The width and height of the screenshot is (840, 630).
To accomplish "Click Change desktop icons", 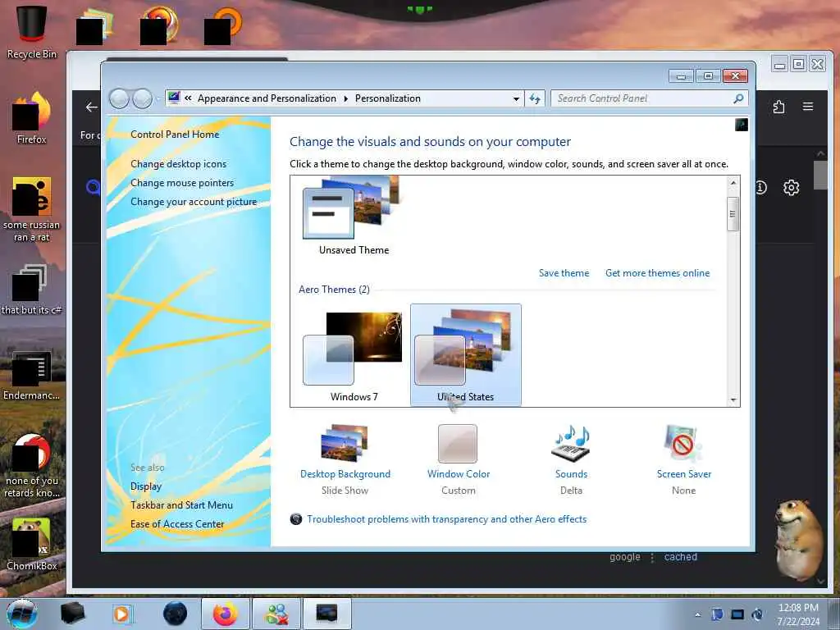I will pyautogui.click(x=178, y=164).
